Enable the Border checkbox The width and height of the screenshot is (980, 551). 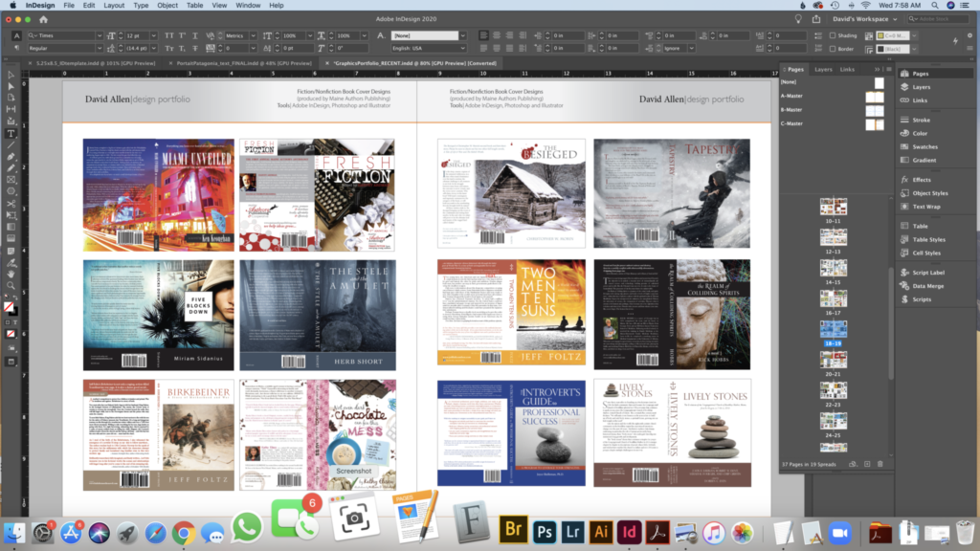pos(833,48)
